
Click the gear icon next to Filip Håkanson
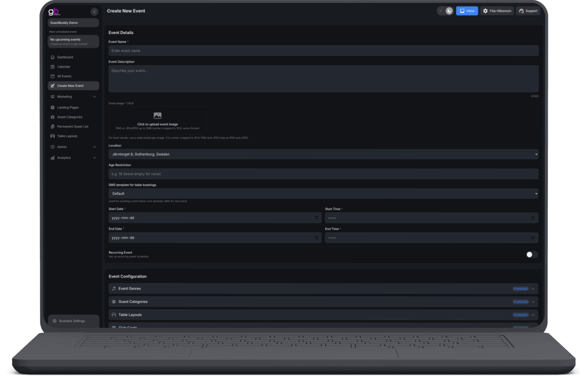coord(485,11)
